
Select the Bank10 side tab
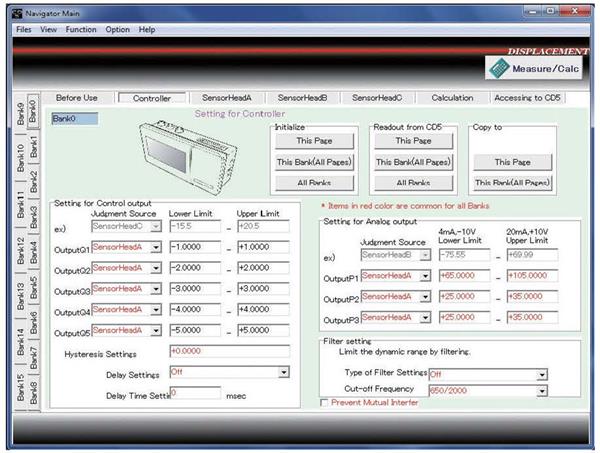coord(21,158)
